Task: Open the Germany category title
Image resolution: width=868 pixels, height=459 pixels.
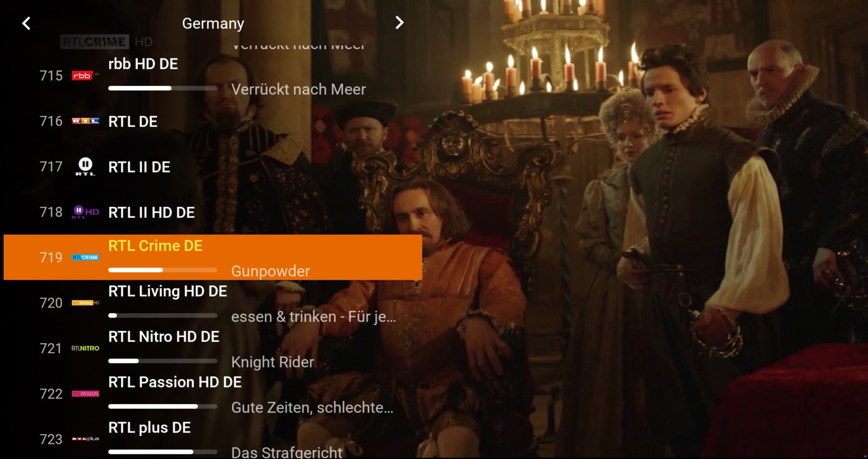Action: click(x=213, y=23)
